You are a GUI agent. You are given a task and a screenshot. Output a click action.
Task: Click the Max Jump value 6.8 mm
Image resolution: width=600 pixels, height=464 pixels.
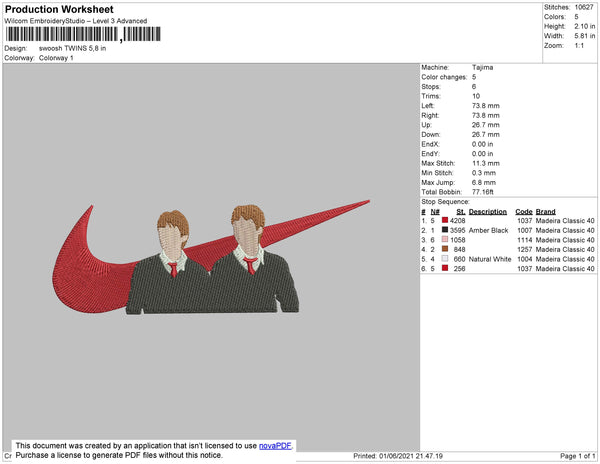tap(484, 182)
